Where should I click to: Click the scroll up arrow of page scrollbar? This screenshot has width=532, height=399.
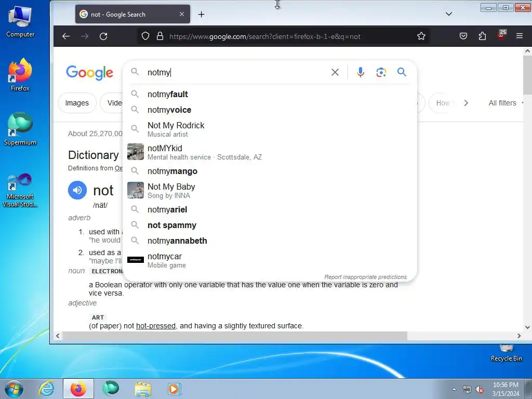click(527, 51)
